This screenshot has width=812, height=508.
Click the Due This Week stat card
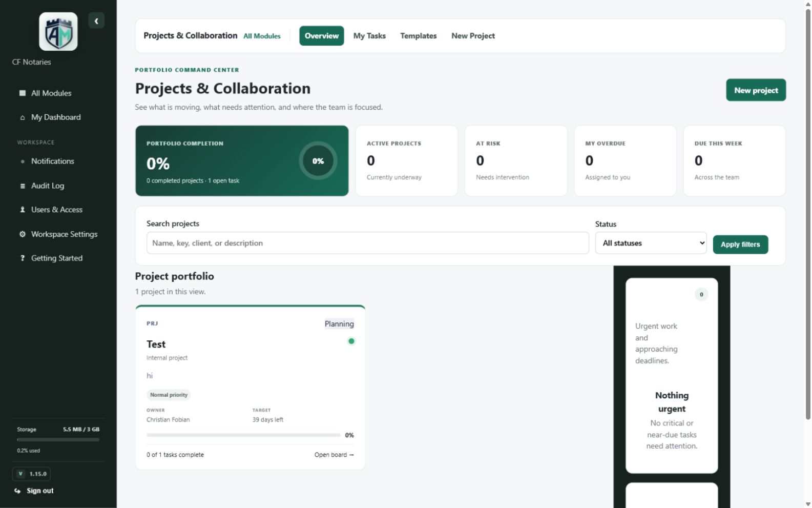(734, 161)
